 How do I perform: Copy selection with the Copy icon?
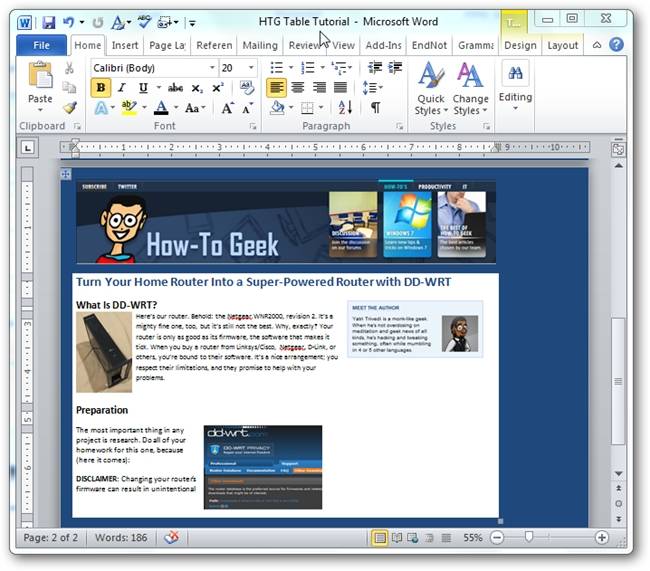(x=69, y=87)
